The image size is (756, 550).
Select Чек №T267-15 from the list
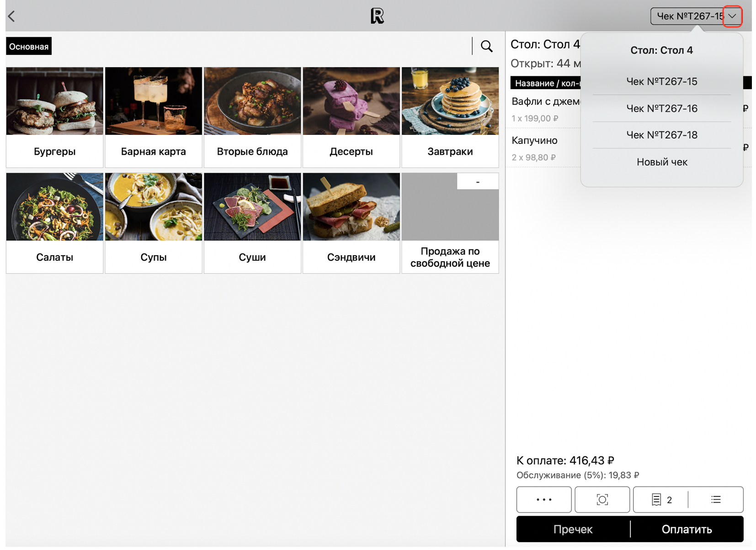(x=661, y=81)
